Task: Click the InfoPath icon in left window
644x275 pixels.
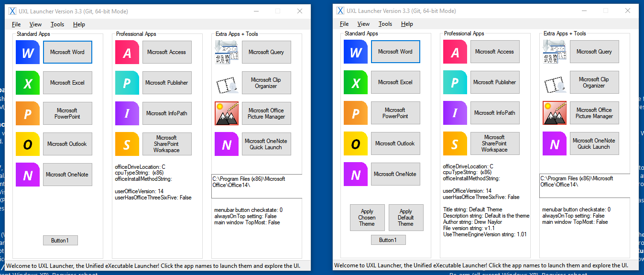Action: (127, 113)
